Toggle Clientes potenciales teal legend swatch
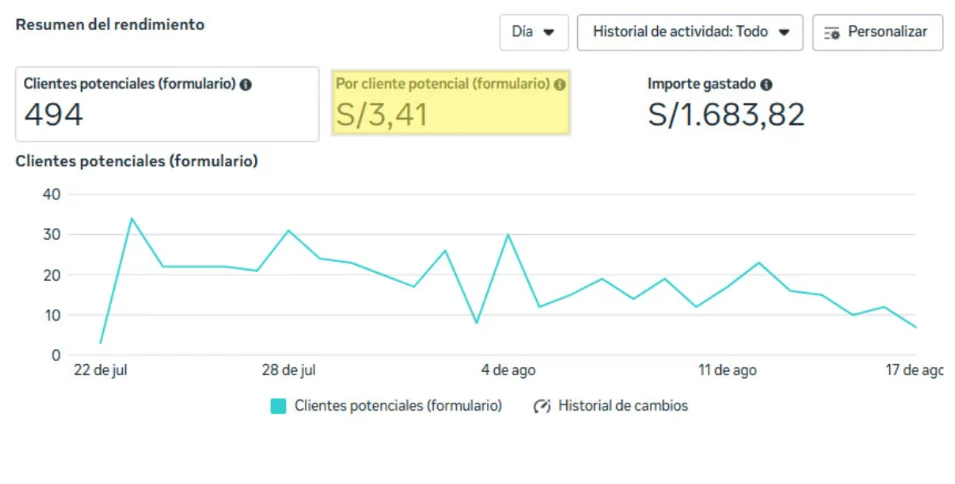The image size is (955, 484). (x=278, y=406)
